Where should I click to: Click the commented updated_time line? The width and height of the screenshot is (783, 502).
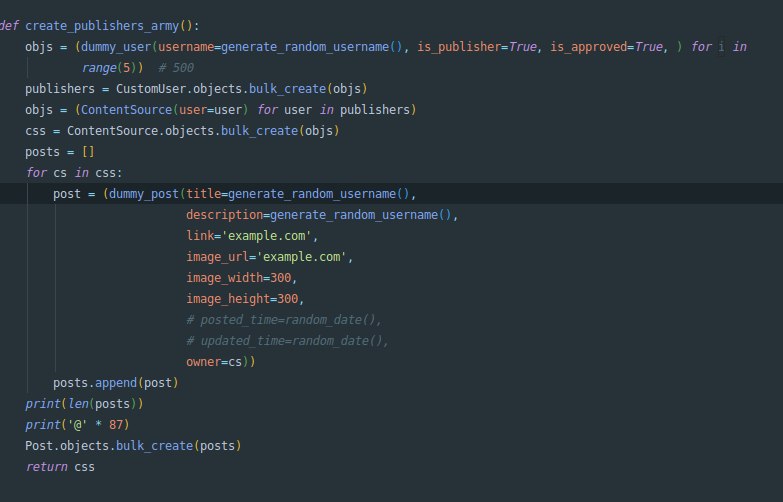(288, 341)
